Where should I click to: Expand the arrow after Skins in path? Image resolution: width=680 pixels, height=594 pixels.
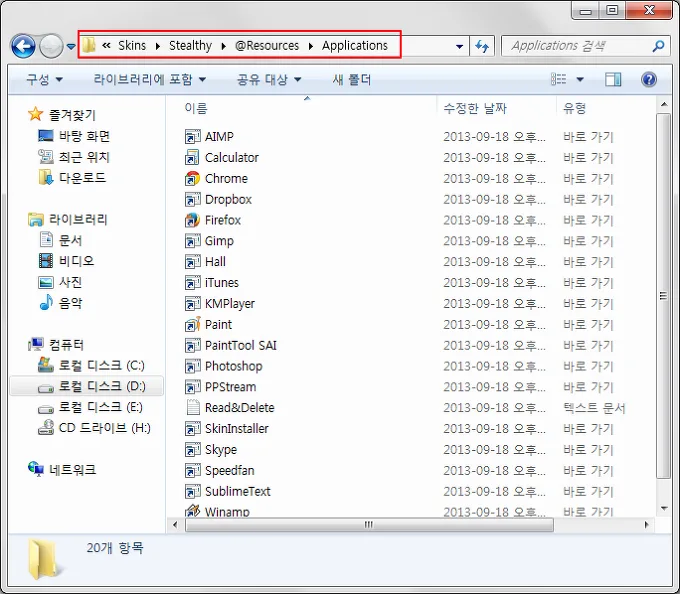(x=157, y=46)
